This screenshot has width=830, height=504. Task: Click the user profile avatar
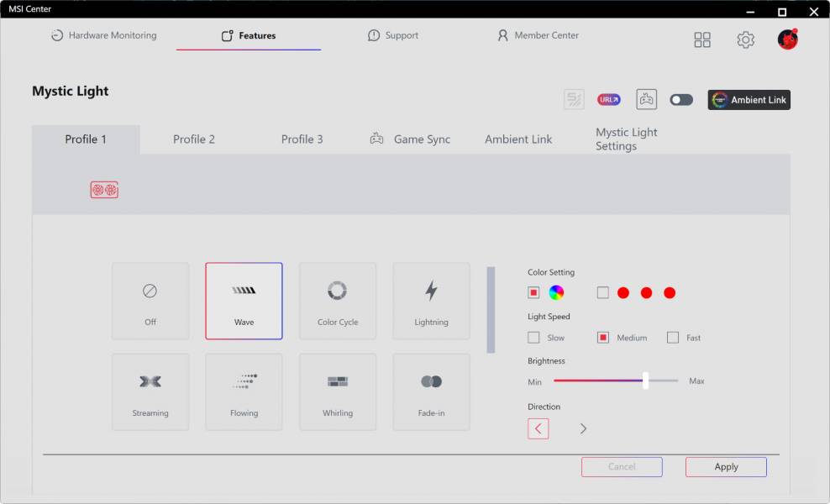pyautogui.click(x=787, y=39)
